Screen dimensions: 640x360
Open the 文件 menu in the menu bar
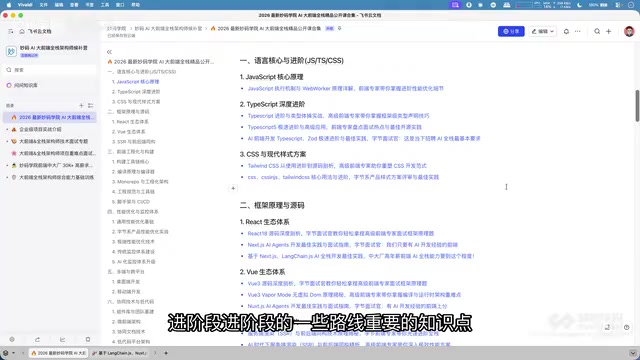43,5
